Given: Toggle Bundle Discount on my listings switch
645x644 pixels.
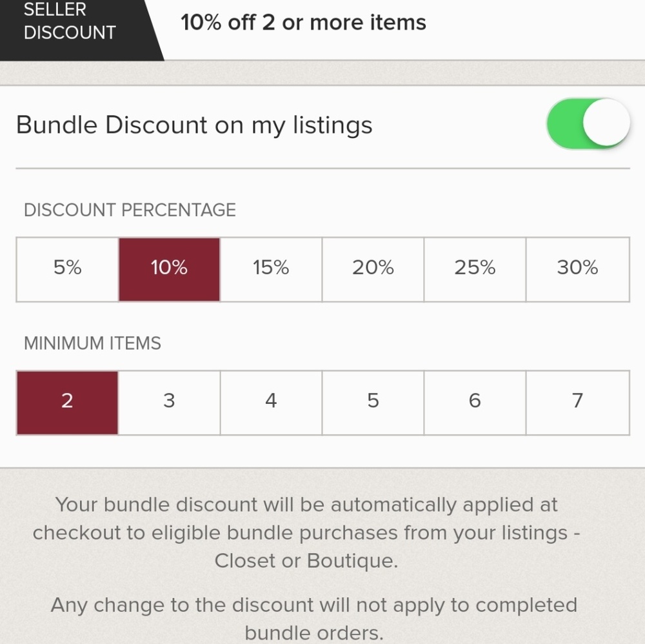Looking at the screenshot, I should point(587,124).
